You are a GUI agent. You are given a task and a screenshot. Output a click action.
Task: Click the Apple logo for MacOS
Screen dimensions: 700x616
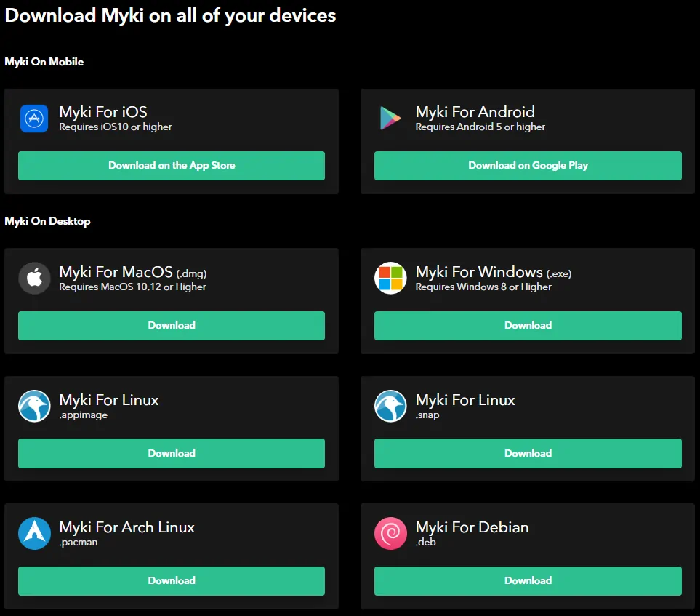tap(34, 279)
